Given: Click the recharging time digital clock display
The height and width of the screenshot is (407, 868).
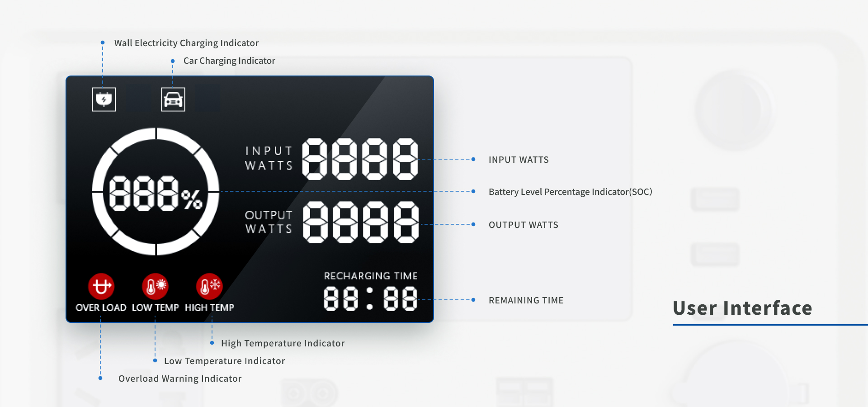Looking at the screenshot, I should pyautogui.click(x=370, y=299).
